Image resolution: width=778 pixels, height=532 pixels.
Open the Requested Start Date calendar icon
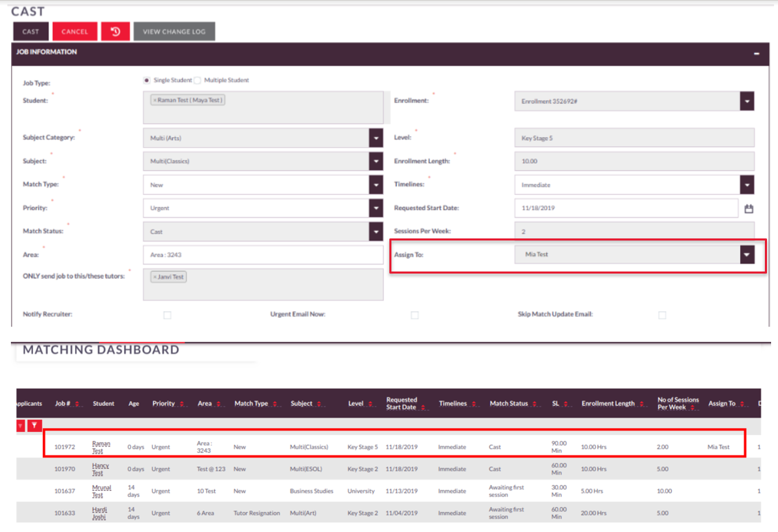pyautogui.click(x=749, y=208)
